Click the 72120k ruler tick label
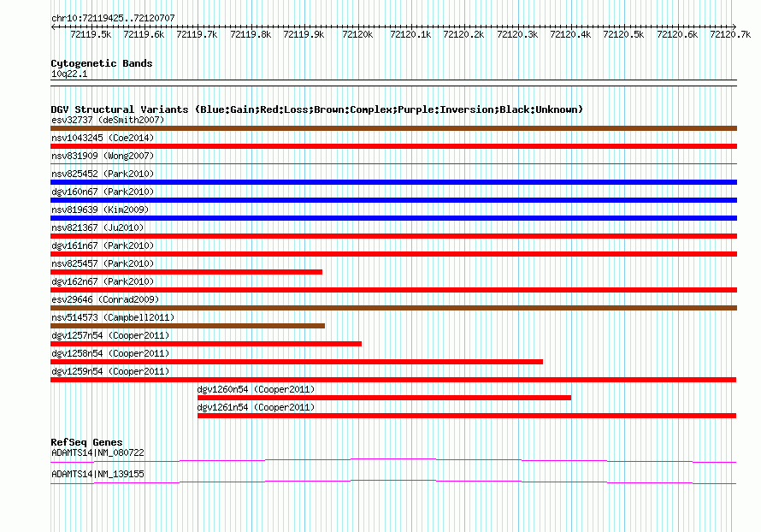This screenshot has height=532, width=761. (357, 34)
